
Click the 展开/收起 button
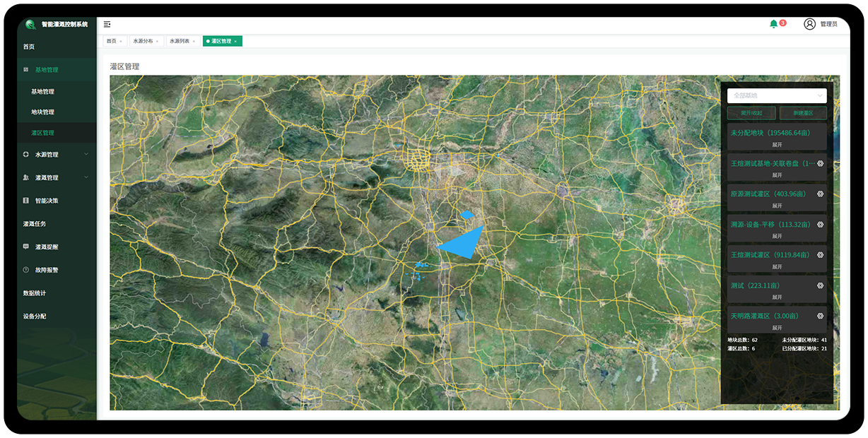[x=751, y=113]
